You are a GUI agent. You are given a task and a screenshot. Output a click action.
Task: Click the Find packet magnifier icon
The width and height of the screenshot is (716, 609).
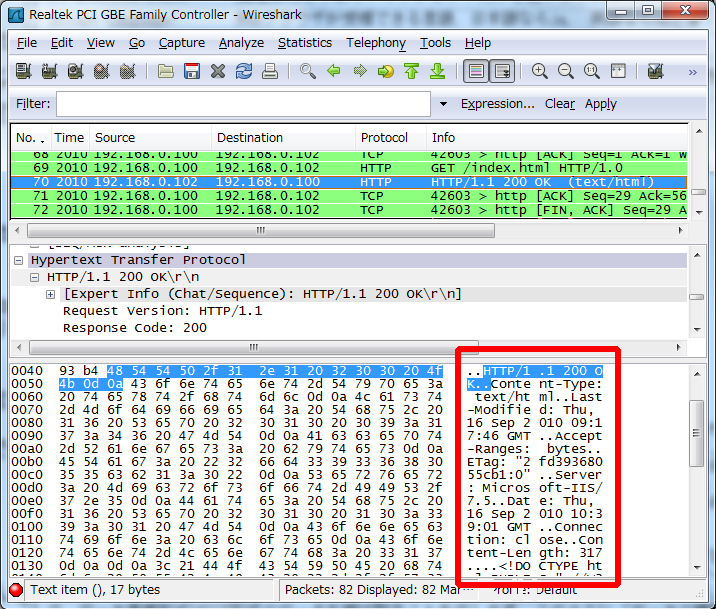click(x=308, y=72)
